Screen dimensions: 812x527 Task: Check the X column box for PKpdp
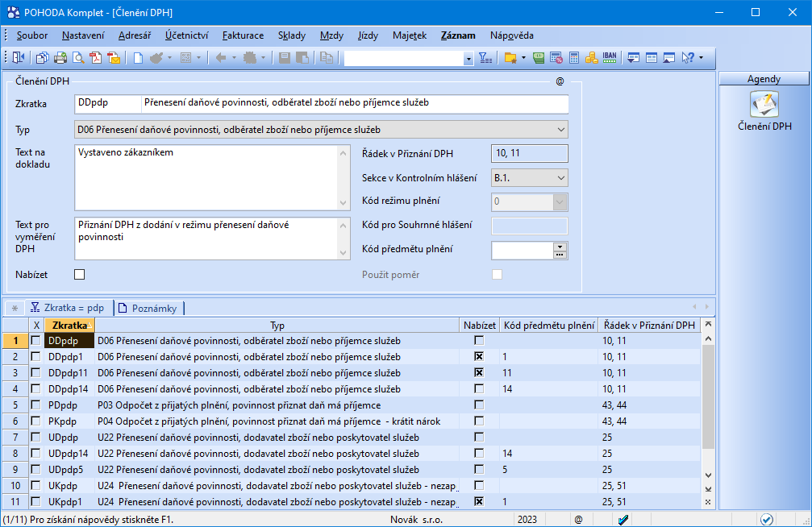35,421
